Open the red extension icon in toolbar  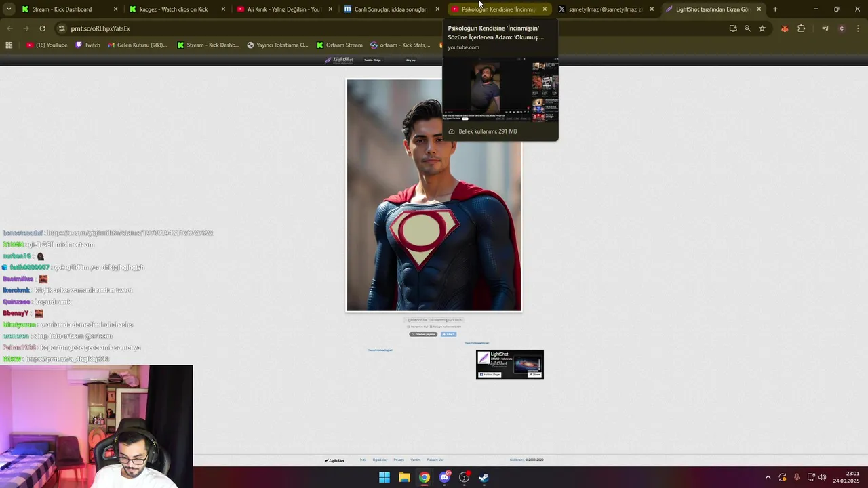coord(785,28)
